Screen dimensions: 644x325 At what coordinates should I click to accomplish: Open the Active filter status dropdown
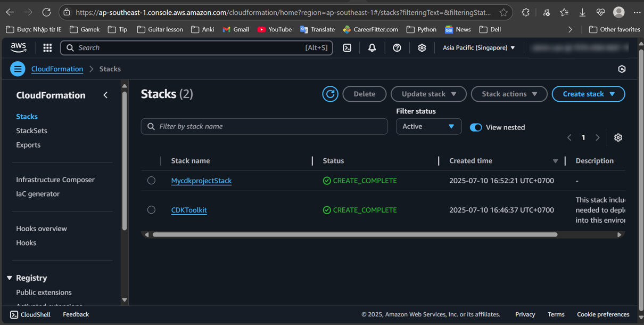click(428, 126)
